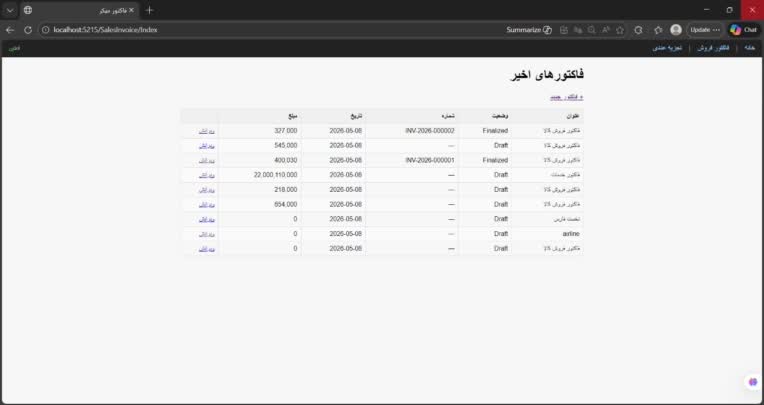Open the action link for the 545,000 invoice row
Viewport: 764px width, 405px height.
pyautogui.click(x=207, y=146)
